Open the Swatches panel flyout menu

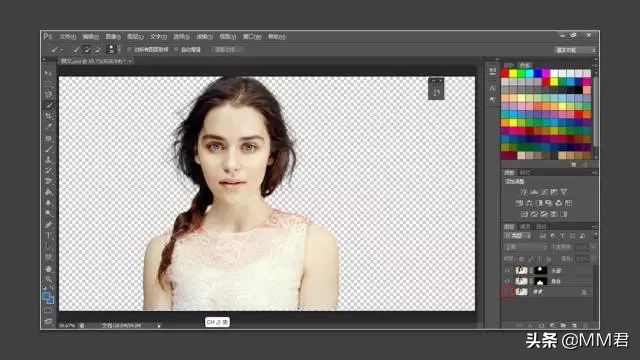pyautogui.click(x=594, y=65)
